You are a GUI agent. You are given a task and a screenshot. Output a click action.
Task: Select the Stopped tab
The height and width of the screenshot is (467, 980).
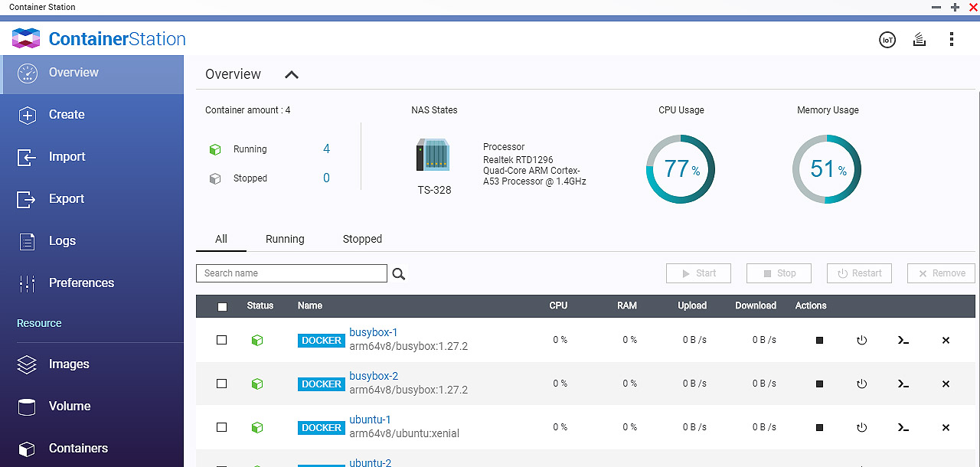tap(362, 239)
